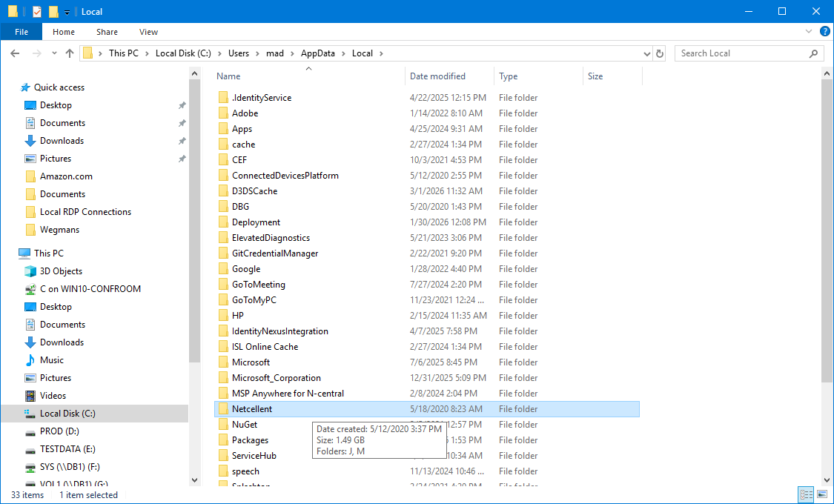This screenshot has height=504, width=834.
Task: Open the File menu
Action: (21, 32)
